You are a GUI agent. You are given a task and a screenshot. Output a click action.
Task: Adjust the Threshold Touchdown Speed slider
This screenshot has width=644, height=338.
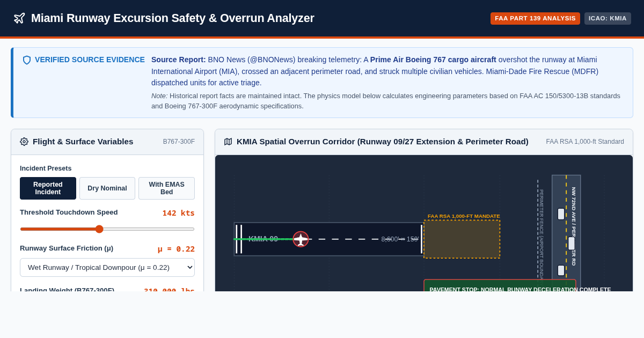107,229
